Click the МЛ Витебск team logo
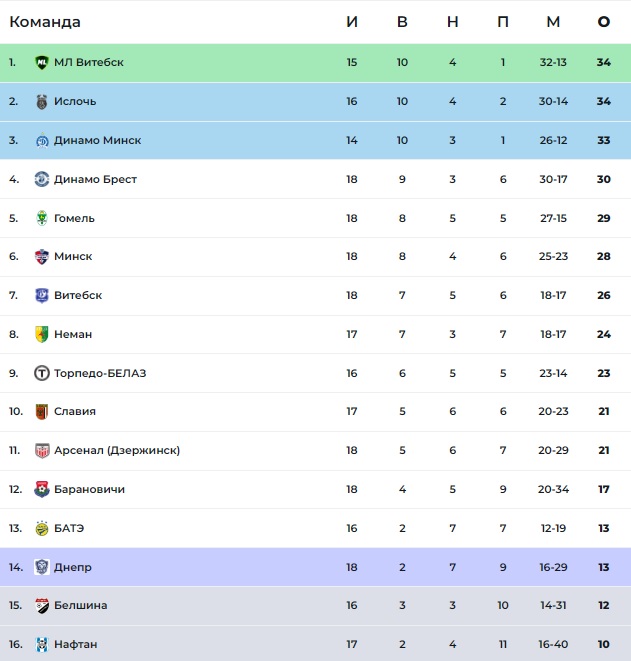Screen dimensions: 631x661 coord(42,62)
